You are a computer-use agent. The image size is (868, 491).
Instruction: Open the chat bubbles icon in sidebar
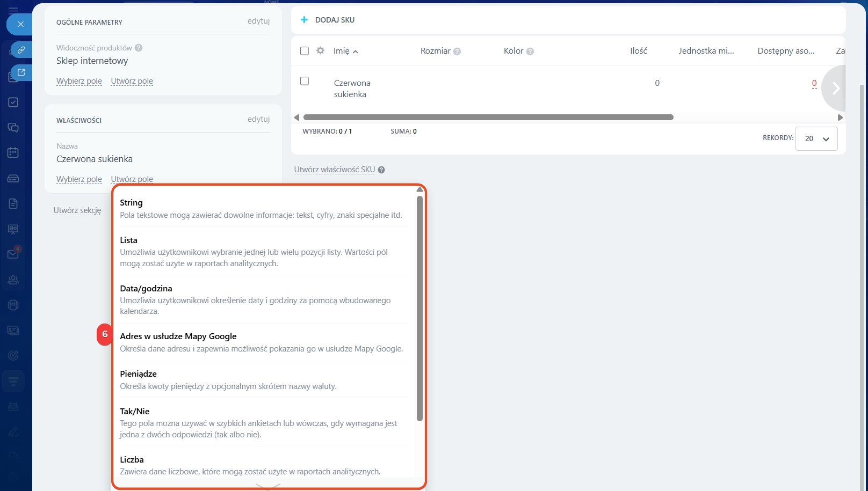click(13, 128)
